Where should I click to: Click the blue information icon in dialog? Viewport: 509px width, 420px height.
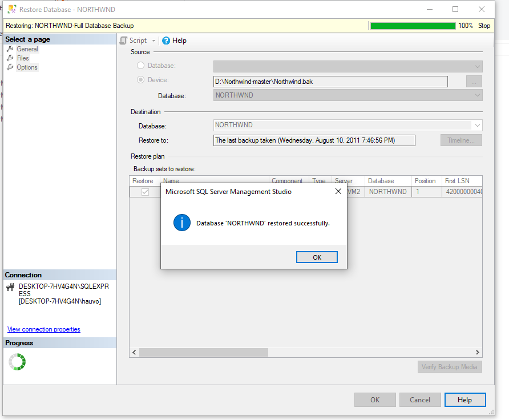point(181,223)
